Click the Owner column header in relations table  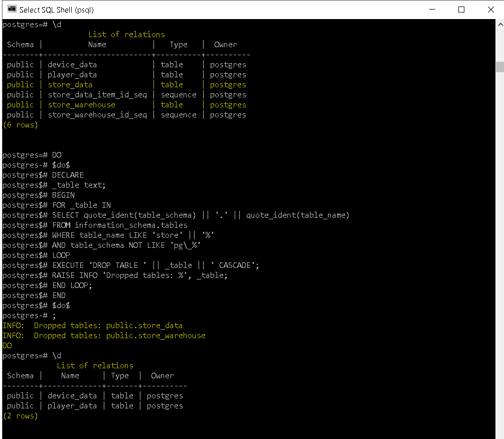225,44
